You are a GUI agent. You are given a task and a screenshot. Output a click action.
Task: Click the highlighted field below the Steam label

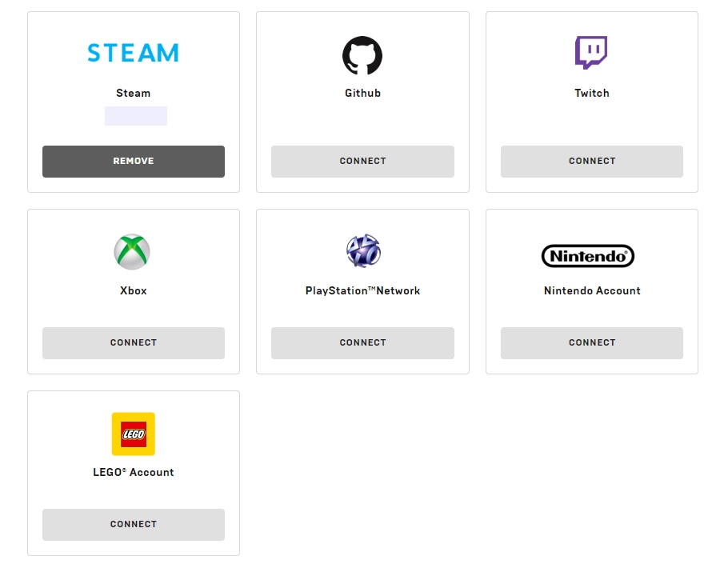[135, 116]
